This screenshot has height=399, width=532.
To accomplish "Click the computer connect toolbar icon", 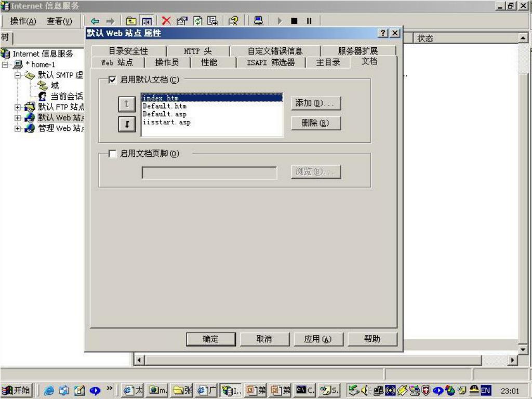I will coord(258,21).
